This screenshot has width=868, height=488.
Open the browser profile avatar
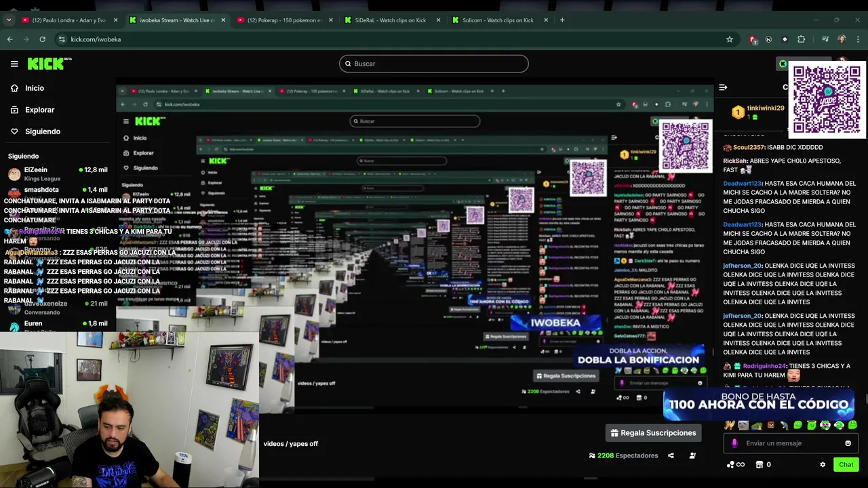click(x=842, y=39)
